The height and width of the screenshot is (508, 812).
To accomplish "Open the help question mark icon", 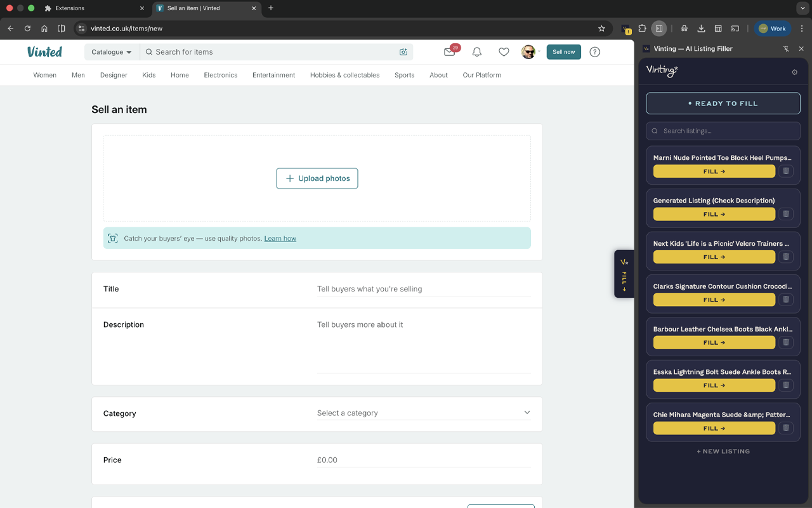I will [x=594, y=52].
